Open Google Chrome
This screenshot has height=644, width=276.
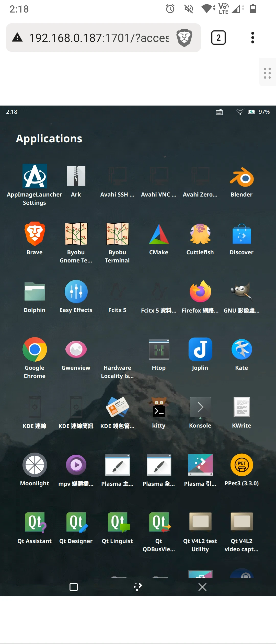click(x=34, y=358)
